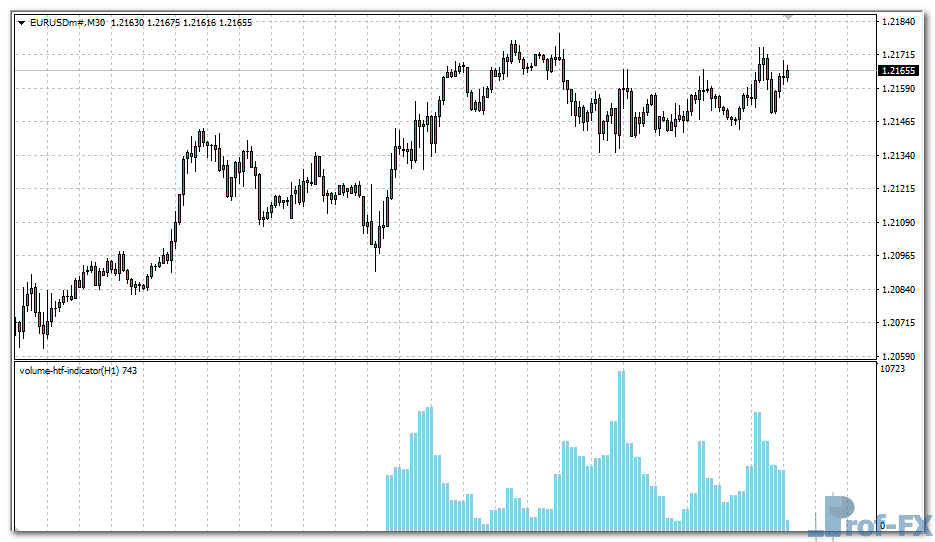Click the 1.20965 price scale label
Screen dimensions: 935x542
pos(897,256)
